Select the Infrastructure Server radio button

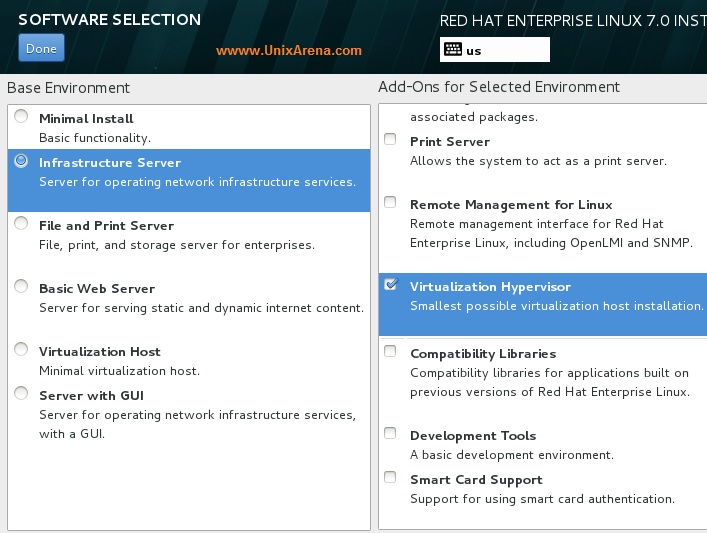(x=21, y=161)
